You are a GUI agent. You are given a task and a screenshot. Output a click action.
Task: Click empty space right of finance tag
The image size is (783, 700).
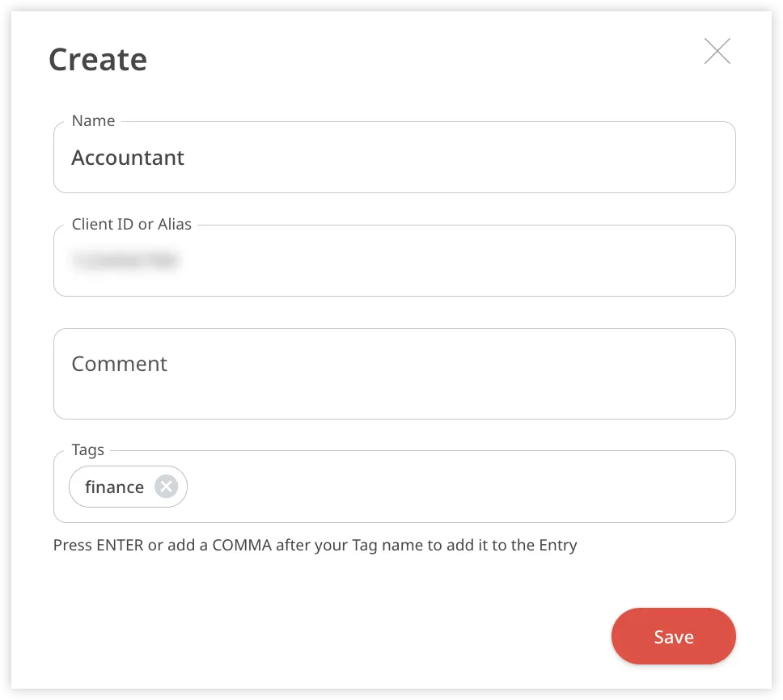(x=453, y=487)
